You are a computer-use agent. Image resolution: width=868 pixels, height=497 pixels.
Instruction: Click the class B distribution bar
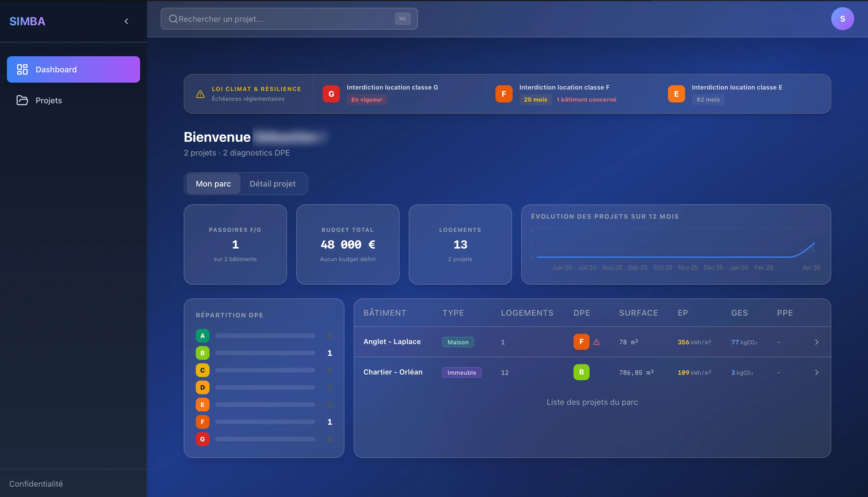coord(265,353)
